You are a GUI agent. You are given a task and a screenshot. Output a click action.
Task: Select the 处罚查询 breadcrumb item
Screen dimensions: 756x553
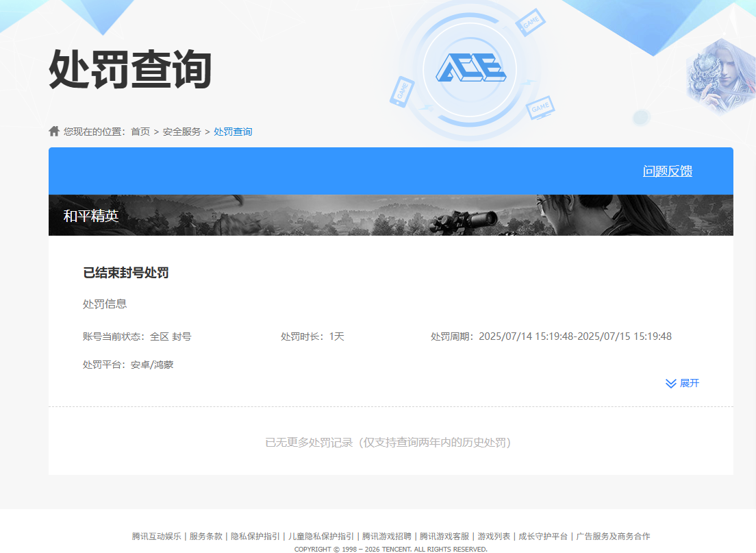click(233, 132)
